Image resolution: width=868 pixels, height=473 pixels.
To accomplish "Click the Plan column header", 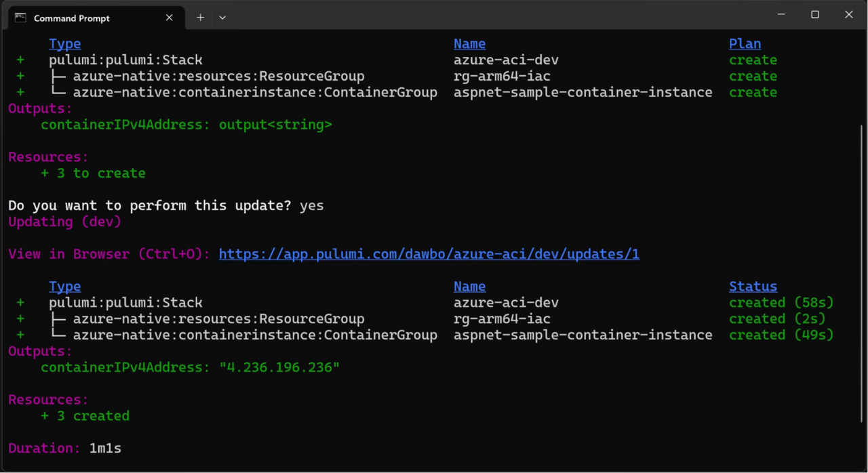I will click(745, 43).
